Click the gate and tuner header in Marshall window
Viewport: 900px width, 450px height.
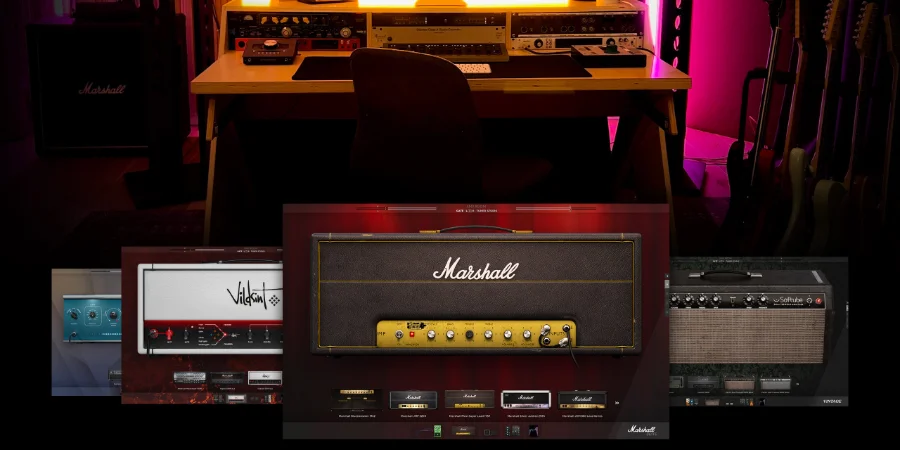point(475,211)
